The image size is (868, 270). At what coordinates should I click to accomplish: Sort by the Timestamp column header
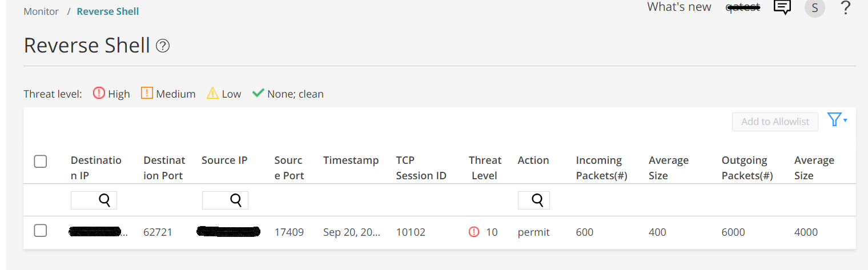pyautogui.click(x=351, y=160)
